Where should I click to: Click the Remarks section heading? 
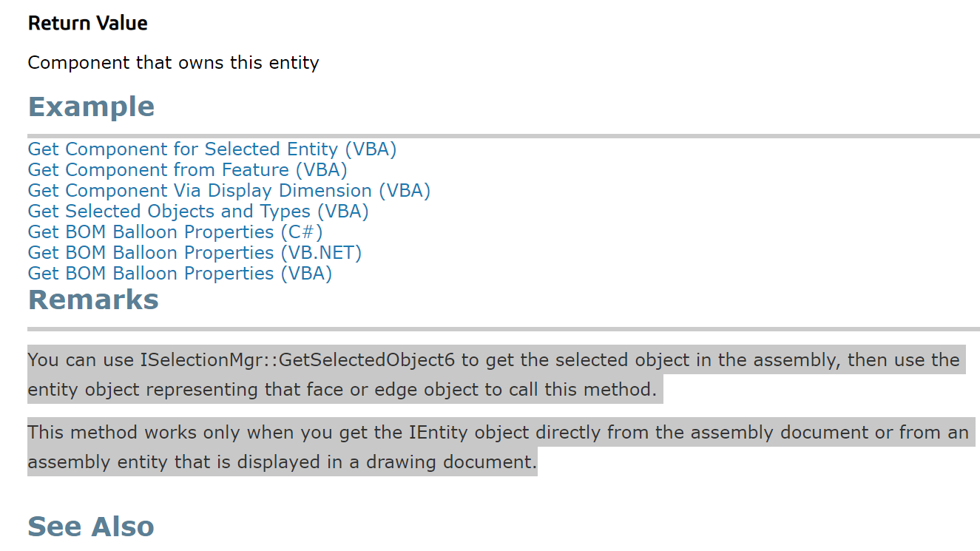tap(93, 300)
